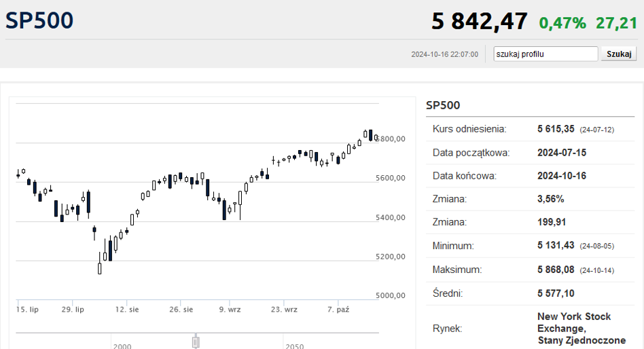Click the Zmiana value 199,91
This screenshot has width=644, height=349.
pyautogui.click(x=552, y=222)
